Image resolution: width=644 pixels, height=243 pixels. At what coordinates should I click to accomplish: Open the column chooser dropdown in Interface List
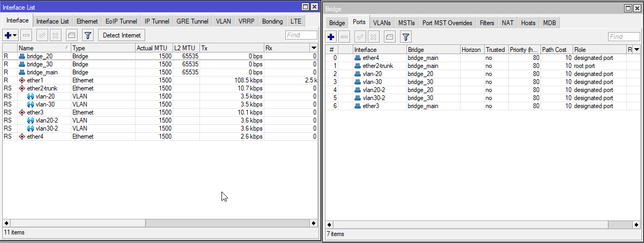[314, 48]
